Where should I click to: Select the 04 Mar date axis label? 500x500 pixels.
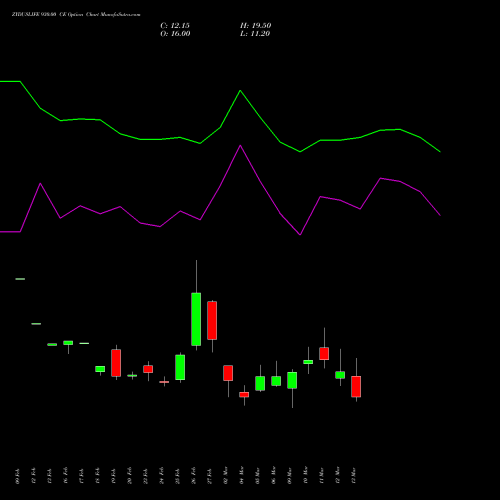(x=242, y=475)
